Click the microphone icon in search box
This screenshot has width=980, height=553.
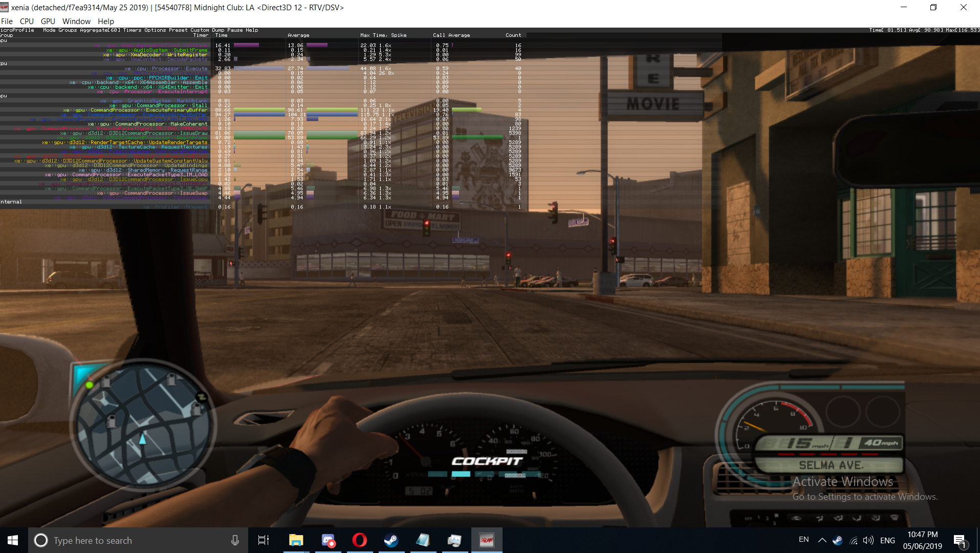(x=235, y=540)
